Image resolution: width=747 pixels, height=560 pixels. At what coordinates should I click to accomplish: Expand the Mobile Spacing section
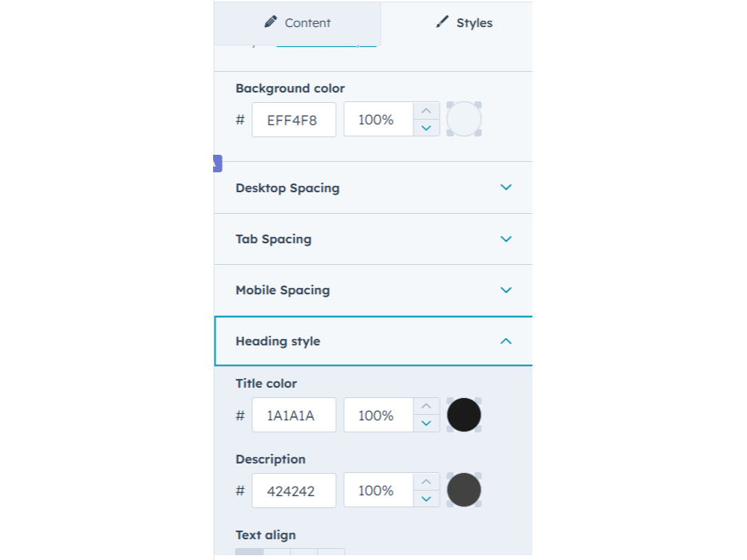(373, 290)
